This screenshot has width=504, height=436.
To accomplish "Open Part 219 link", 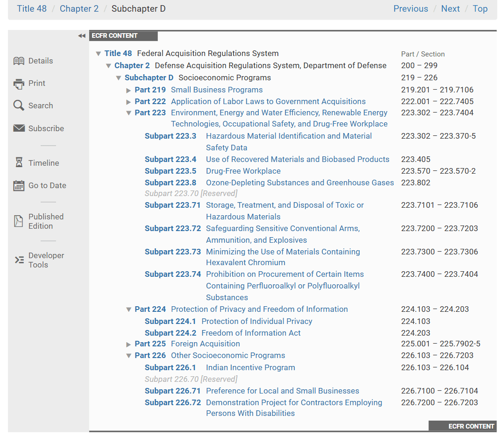I will pos(150,90).
